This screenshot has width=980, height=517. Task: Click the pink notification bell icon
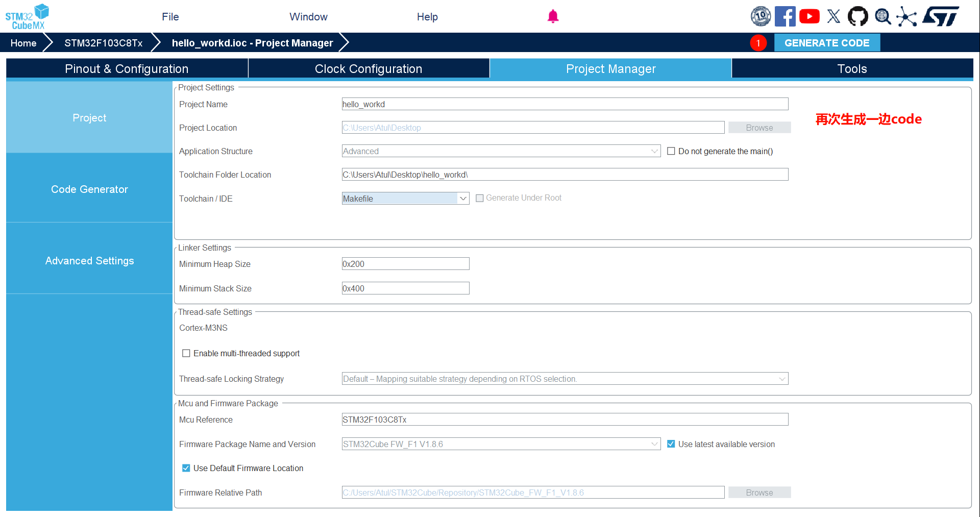click(x=553, y=16)
